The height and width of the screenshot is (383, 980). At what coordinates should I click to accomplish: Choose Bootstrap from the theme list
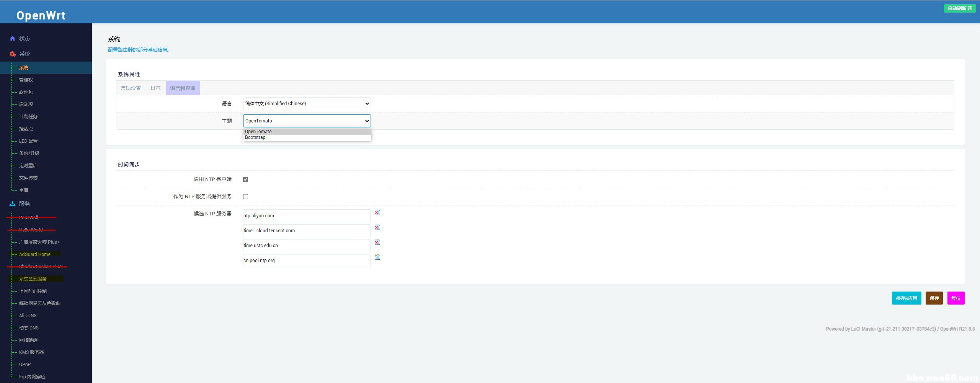click(255, 138)
